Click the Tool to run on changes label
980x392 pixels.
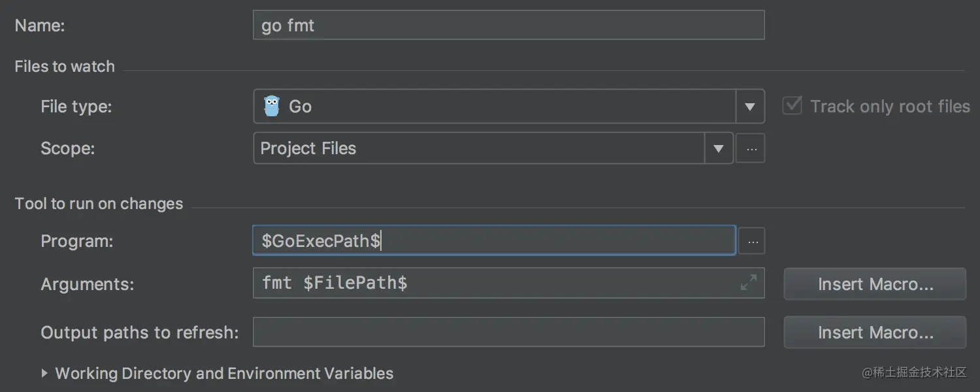99,203
